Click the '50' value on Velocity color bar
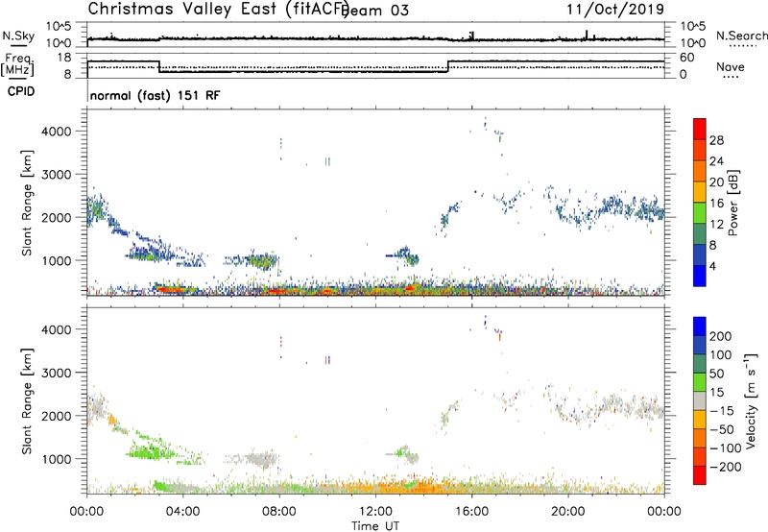 pos(716,374)
